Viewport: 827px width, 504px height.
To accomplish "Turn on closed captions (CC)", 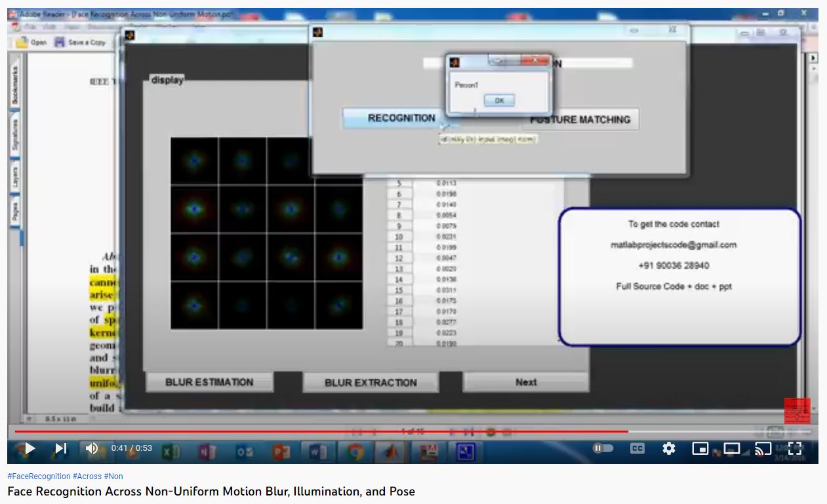I will click(637, 448).
